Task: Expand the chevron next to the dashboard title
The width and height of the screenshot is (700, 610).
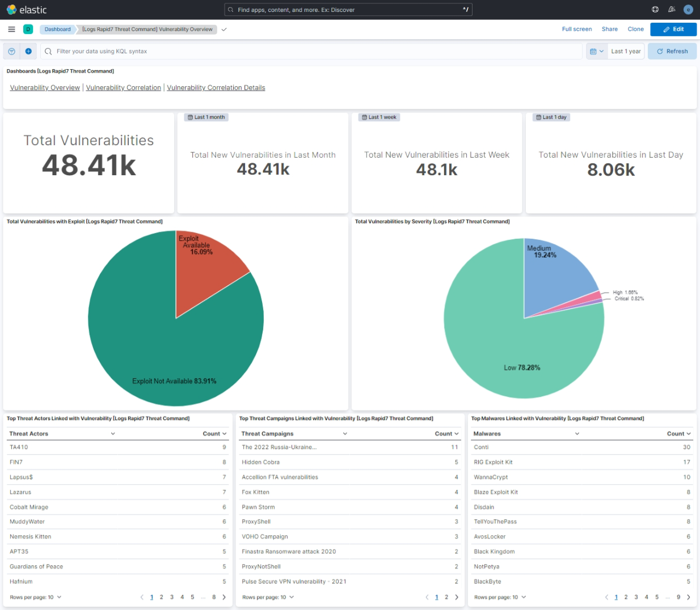Action: (x=224, y=29)
